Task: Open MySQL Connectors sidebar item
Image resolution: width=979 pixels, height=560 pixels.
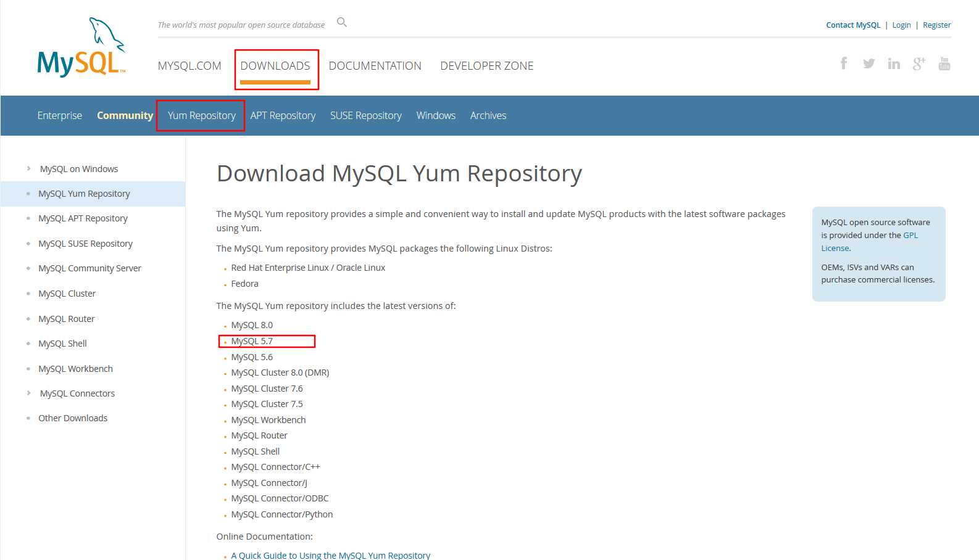Action: coord(77,393)
